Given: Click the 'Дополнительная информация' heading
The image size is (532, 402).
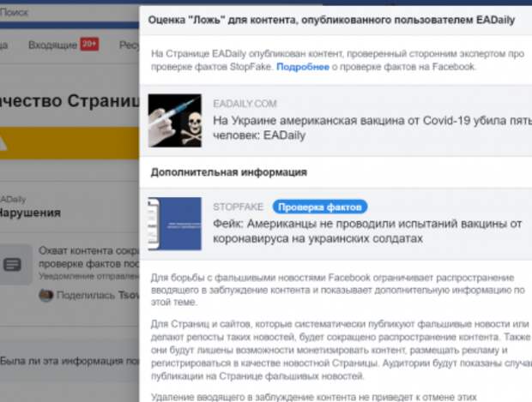Looking at the screenshot, I should click(229, 172).
